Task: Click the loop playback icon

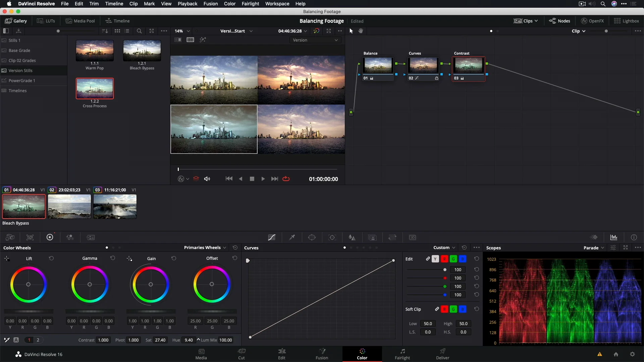Action: [x=286, y=179]
